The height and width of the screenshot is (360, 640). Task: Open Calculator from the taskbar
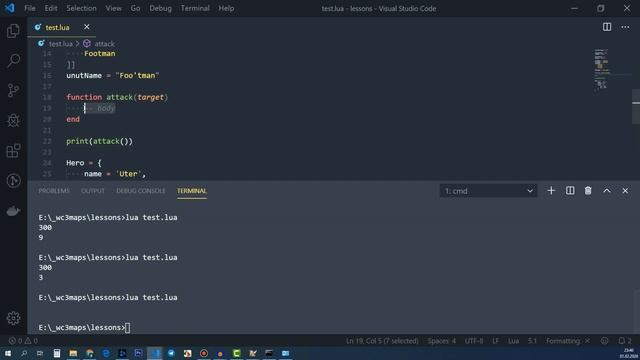pyautogui.click(x=57, y=353)
